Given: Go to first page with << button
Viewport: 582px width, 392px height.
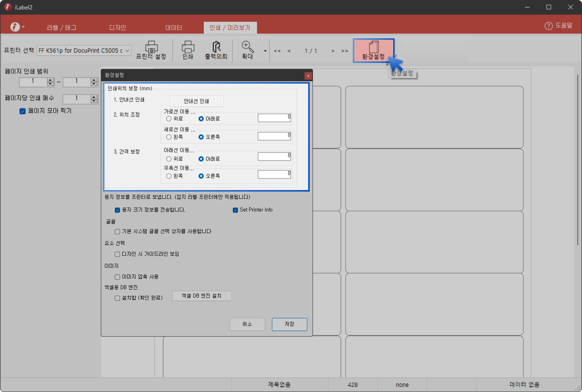Looking at the screenshot, I should click(277, 51).
